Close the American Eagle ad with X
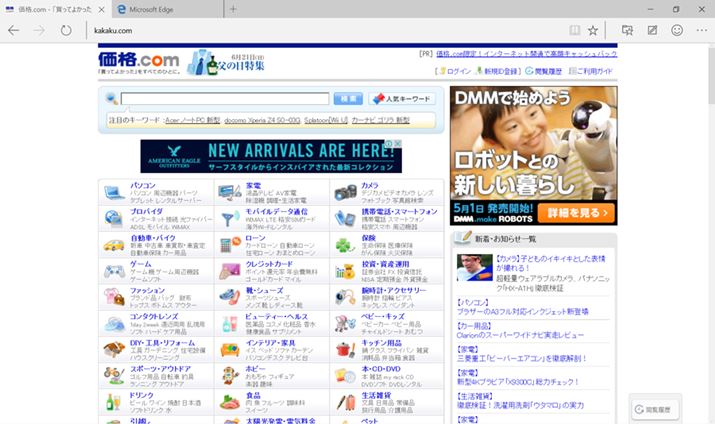This screenshot has width=715, height=424. (398, 143)
